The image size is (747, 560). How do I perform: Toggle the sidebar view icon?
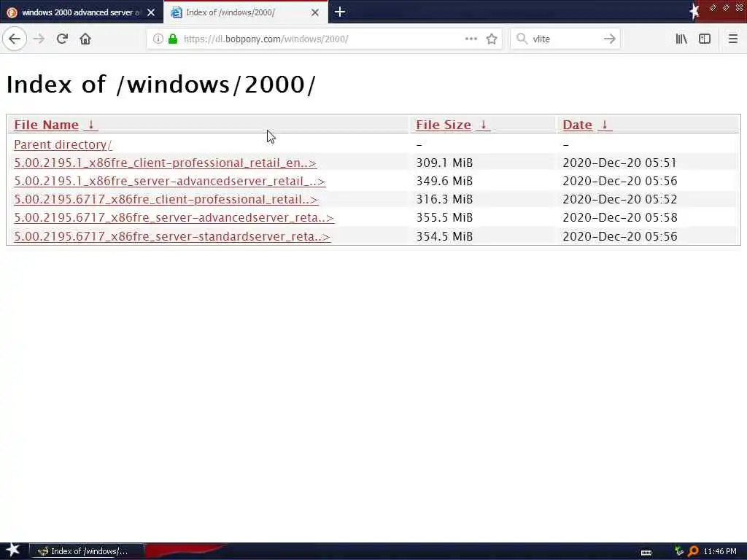tap(705, 39)
